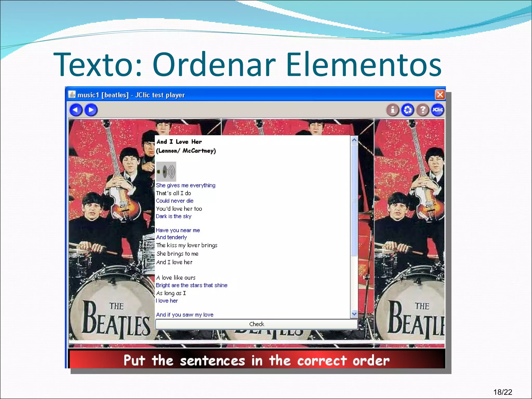Click the scrollbar up arrow in lyrics panel
The width and height of the screenshot is (532, 399).
click(354, 141)
